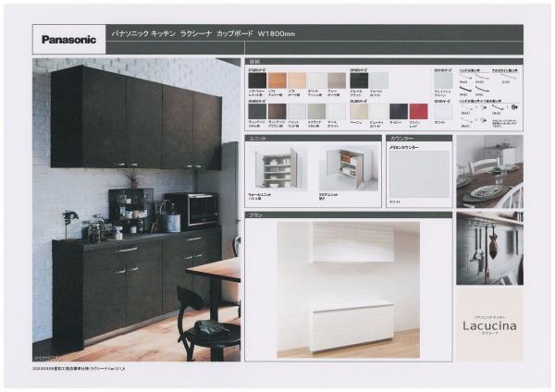Open the dining table photo
This screenshot has height=392, width=555.
pos(490,171)
